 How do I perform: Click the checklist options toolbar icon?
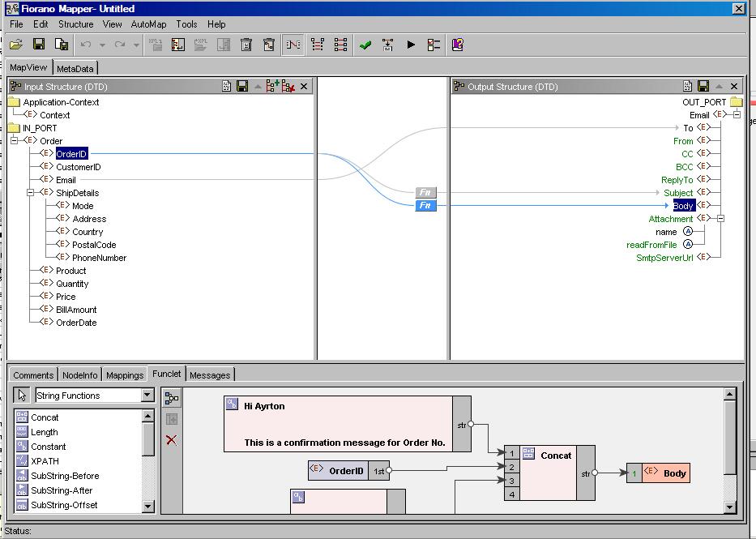coord(434,45)
